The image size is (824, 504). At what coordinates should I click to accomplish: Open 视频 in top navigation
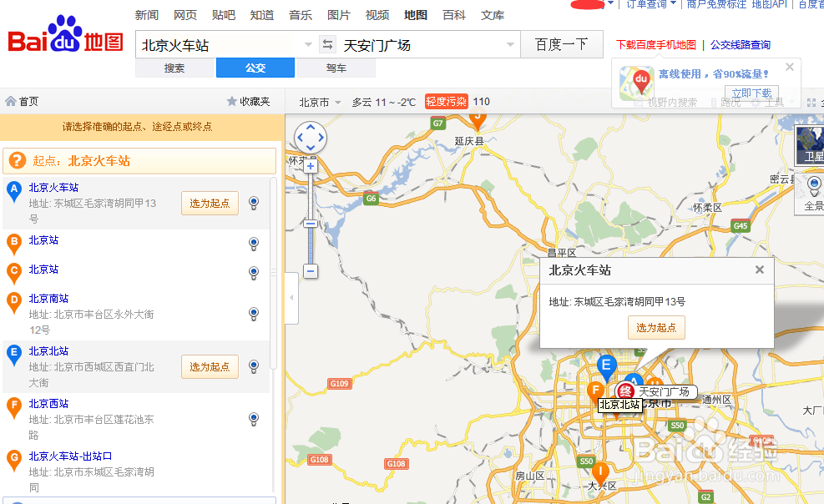point(377,15)
